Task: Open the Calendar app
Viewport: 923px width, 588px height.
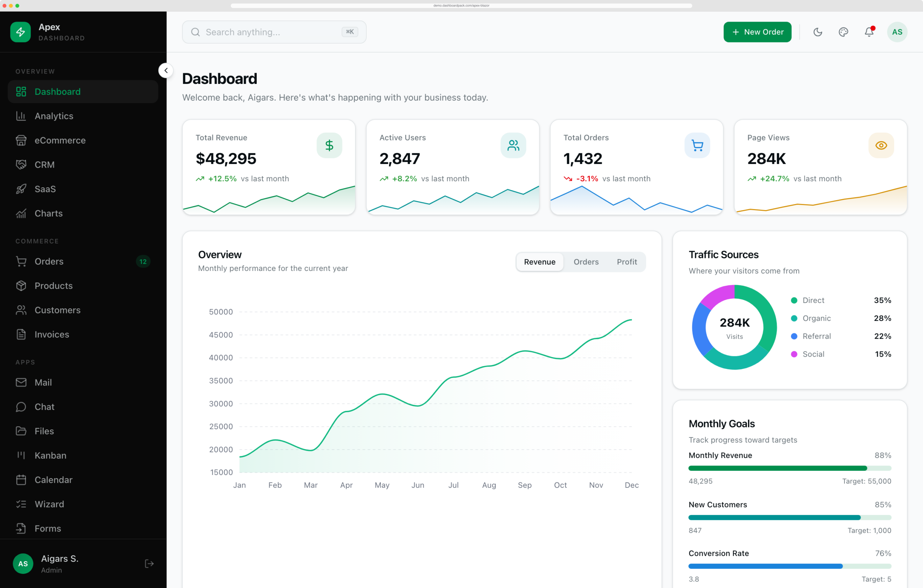Action: [83, 480]
